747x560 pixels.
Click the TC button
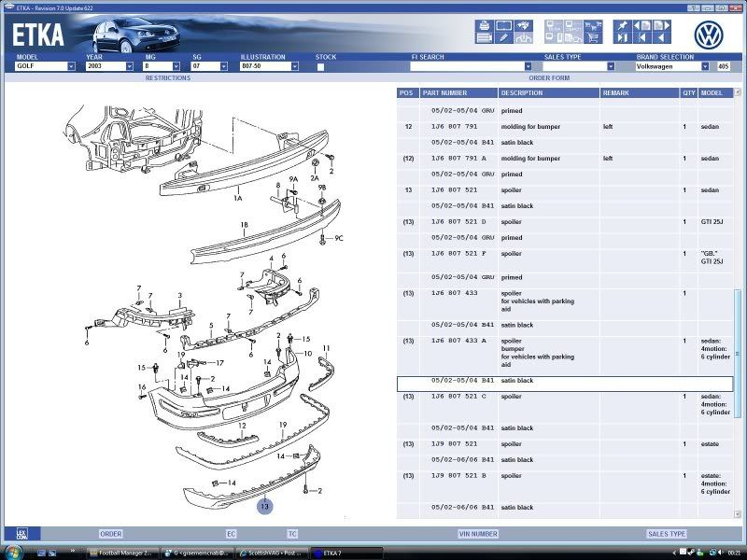292,534
